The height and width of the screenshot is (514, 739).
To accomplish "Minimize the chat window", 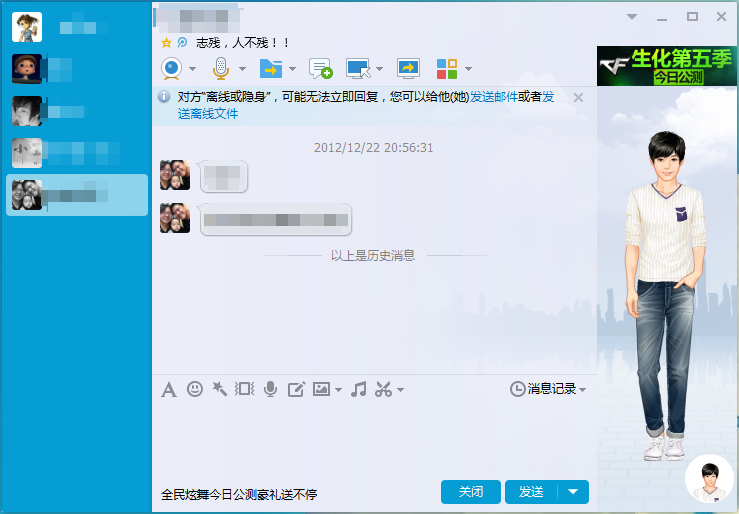I will click(x=662, y=18).
